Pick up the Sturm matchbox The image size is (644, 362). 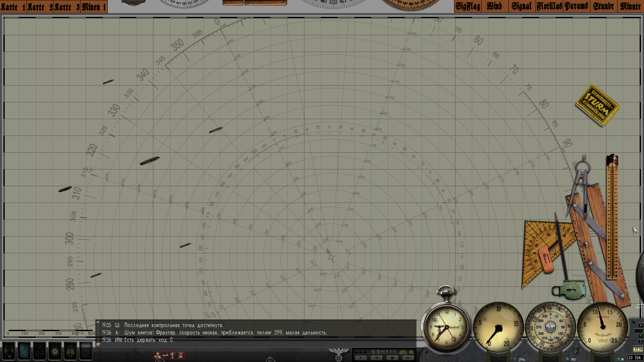[x=597, y=105]
